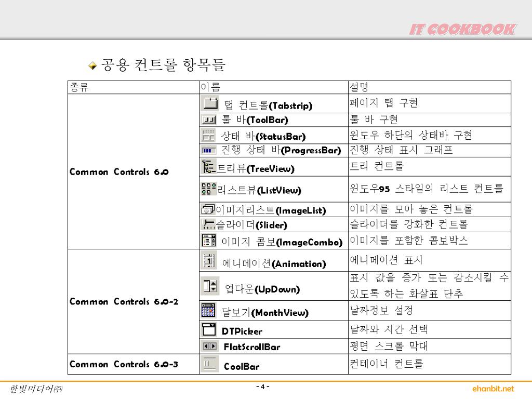Click the 한빛미디어㈜ publisher name
The height and width of the screenshot is (399, 532).
pyautogui.click(x=36, y=389)
